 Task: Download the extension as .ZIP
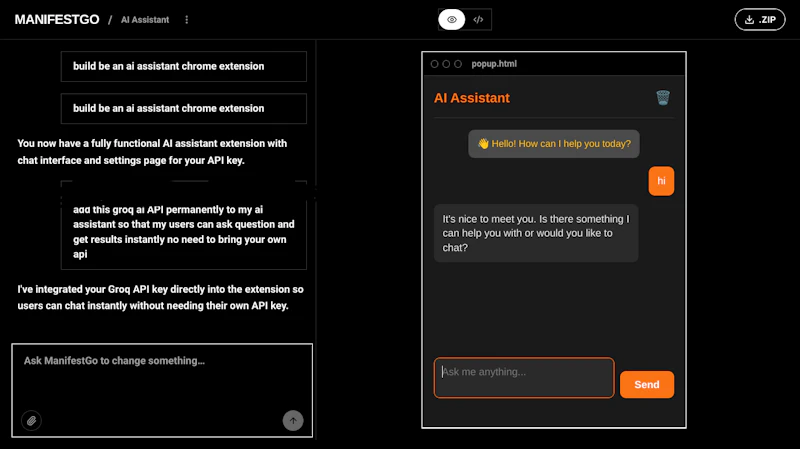pos(760,19)
